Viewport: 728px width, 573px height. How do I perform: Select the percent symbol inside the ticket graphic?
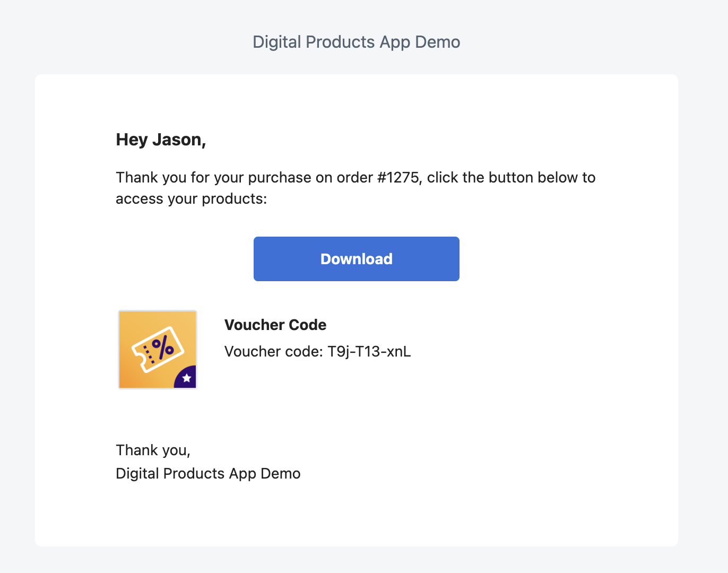click(x=162, y=346)
